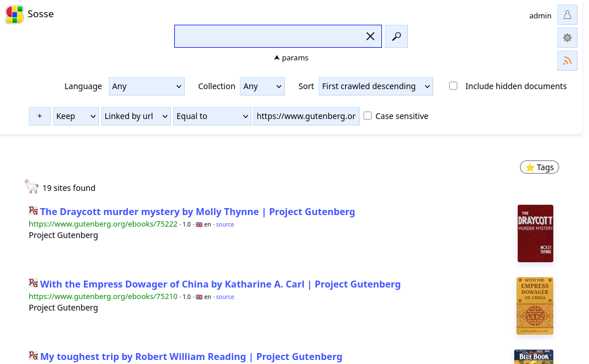Click favicon of Draycott murder mystery result
589x364 pixels.
[33, 210]
